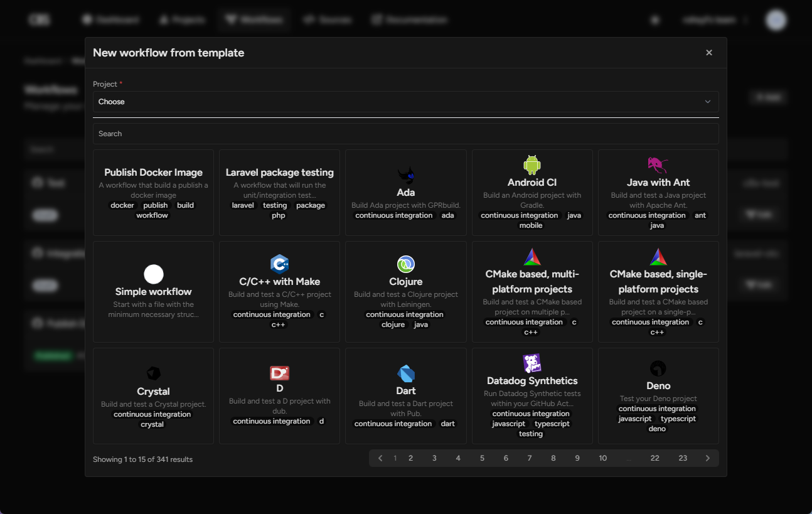Click the testing tag on Datadog Synthetics
The height and width of the screenshot is (514, 812).
[531, 434]
